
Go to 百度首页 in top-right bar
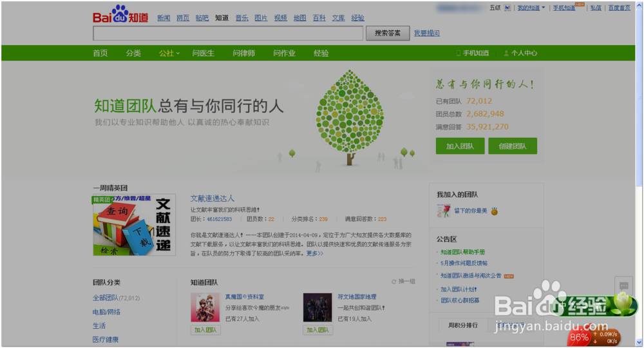tap(620, 8)
